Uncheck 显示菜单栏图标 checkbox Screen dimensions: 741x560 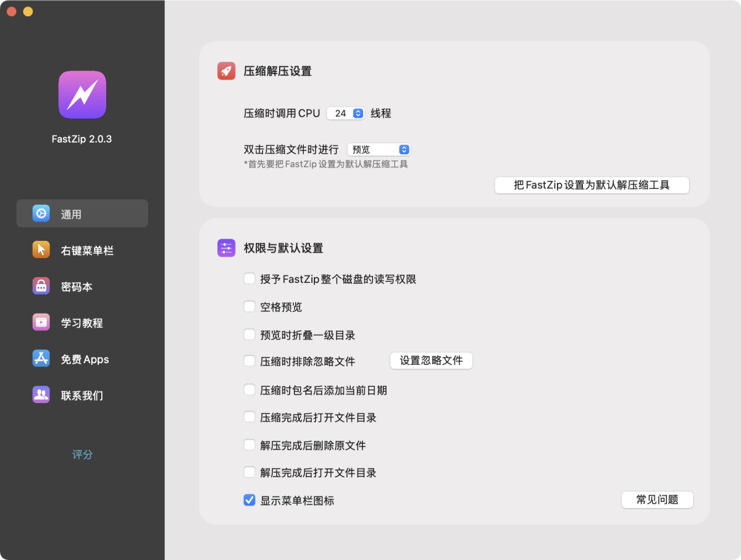(x=249, y=500)
